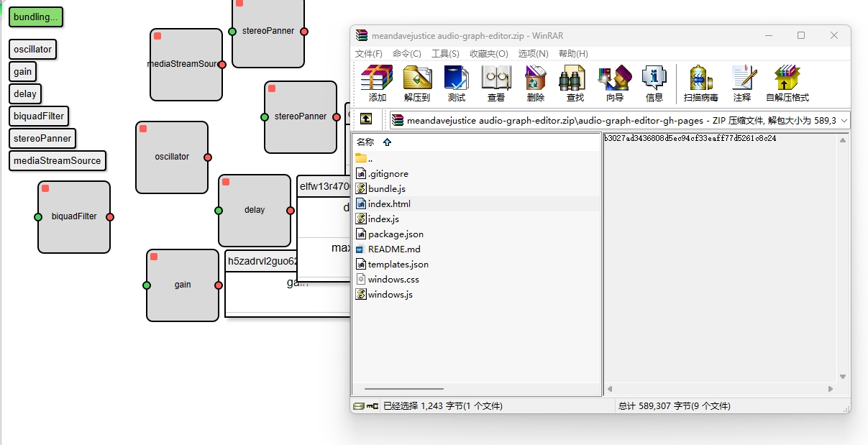Click red output port of mediaStreamSource node

222,65
